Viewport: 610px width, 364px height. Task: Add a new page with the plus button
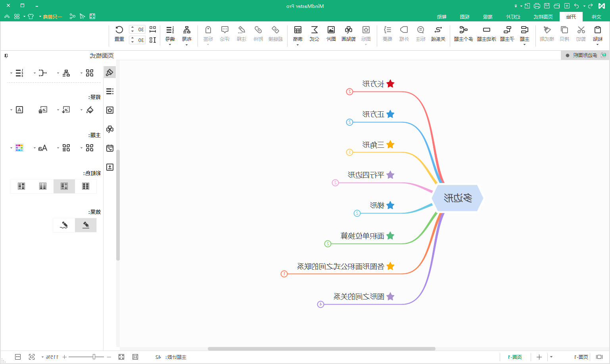pyautogui.click(x=539, y=357)
